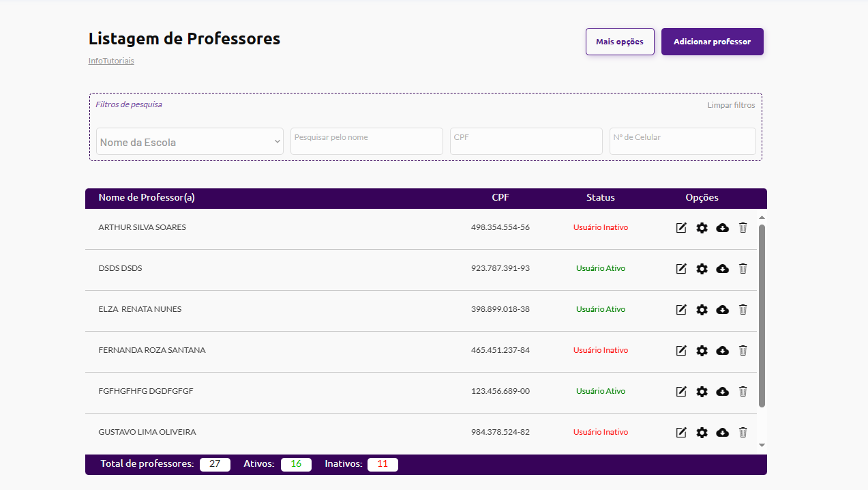
Task: Click cloud download for Gustavo Lima Oliveira
Action: [x=723, y=433]
